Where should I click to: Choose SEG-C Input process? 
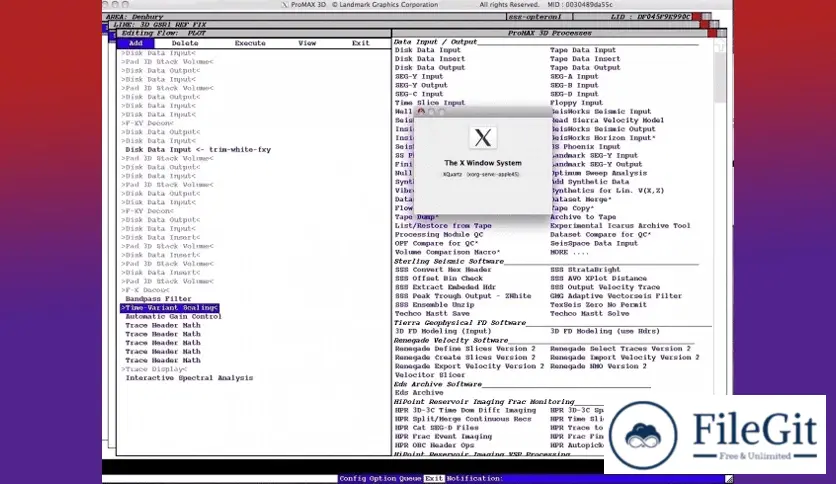pyautogui.click(x=419, y=94)
